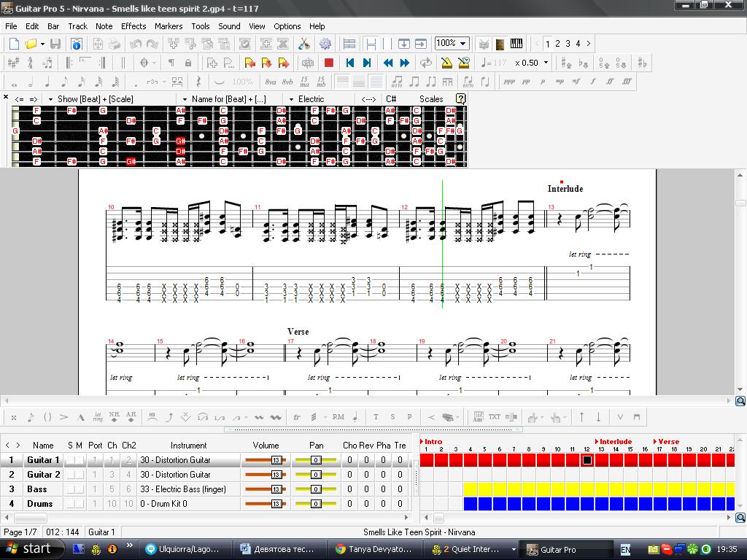Open the tuplet r3 dropdown arrow
The width and height of the screenshot is (747, 560).
tap(164, 82)
